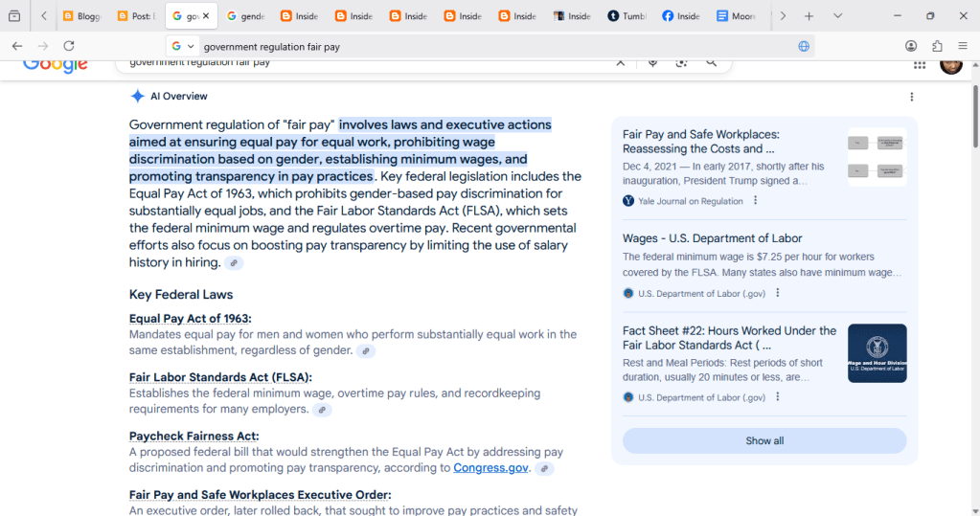Open 'Wages - U.S. Department of Labor' result
This screenshot has width=980, height=516.
click(712, 238)
